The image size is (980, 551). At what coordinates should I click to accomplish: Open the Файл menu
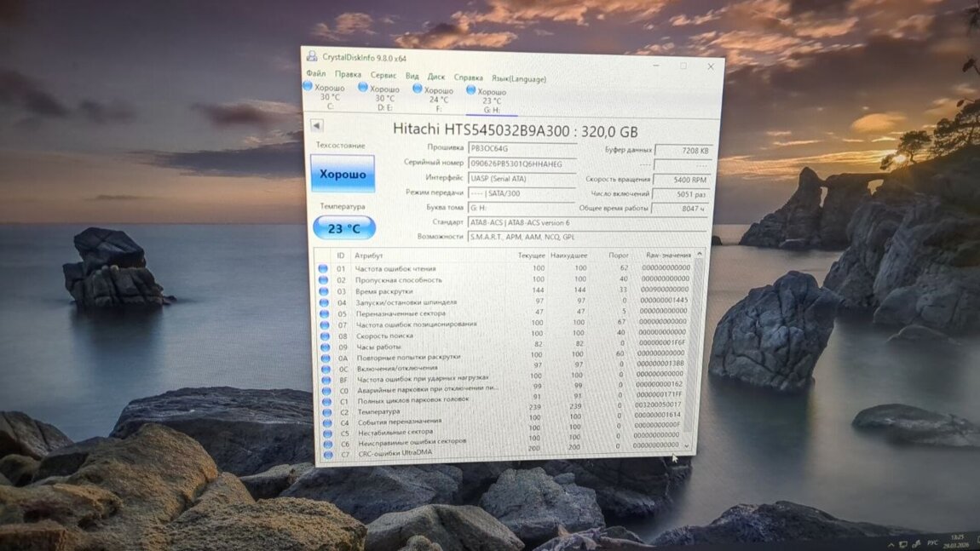click(x=315, y=74)
